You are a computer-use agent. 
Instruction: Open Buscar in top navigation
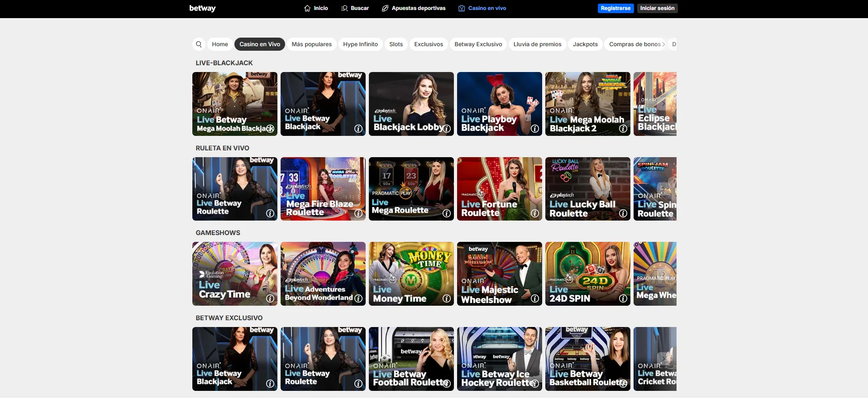click(355, 8)
